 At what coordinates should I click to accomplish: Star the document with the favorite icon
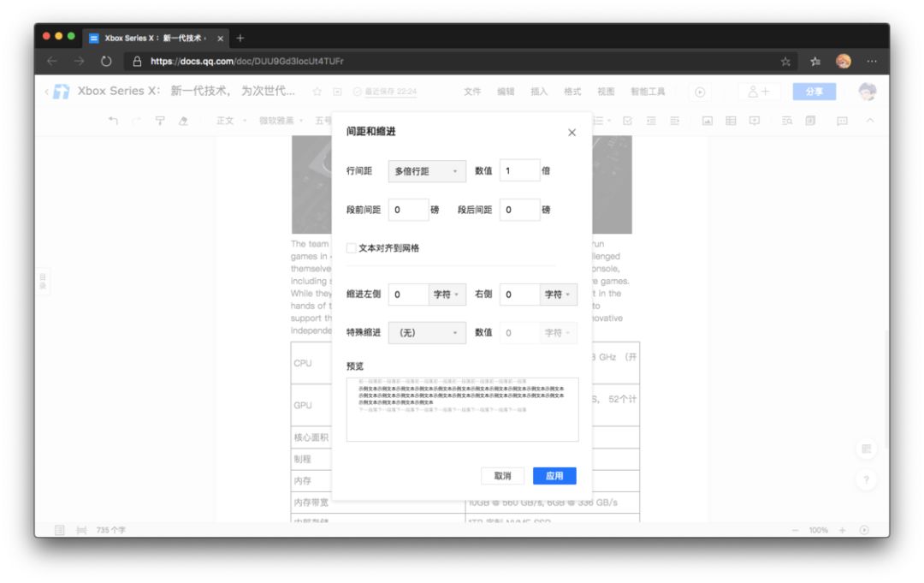click(x=317, y=92)
